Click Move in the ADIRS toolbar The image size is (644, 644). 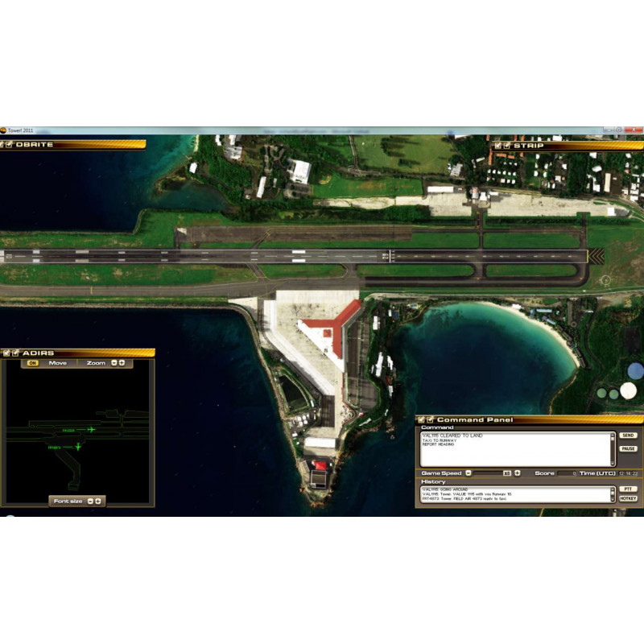[x=57, y=363]
